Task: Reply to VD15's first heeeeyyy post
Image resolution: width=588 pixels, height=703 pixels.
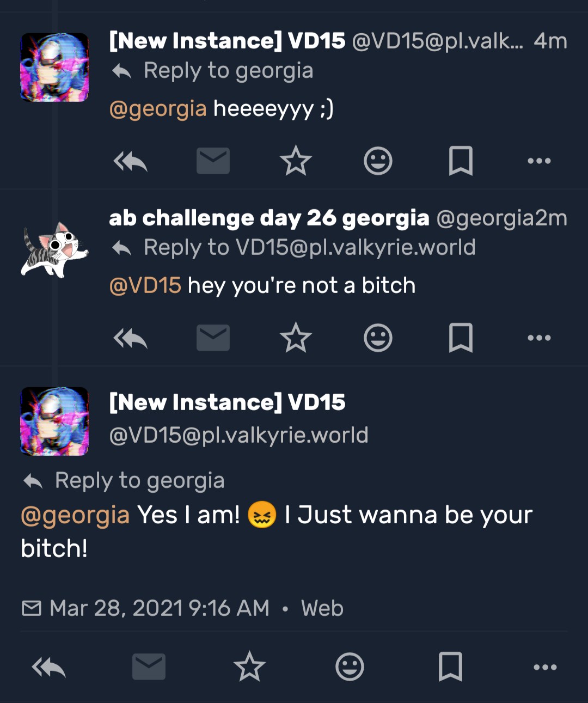Action: (130, 161)
